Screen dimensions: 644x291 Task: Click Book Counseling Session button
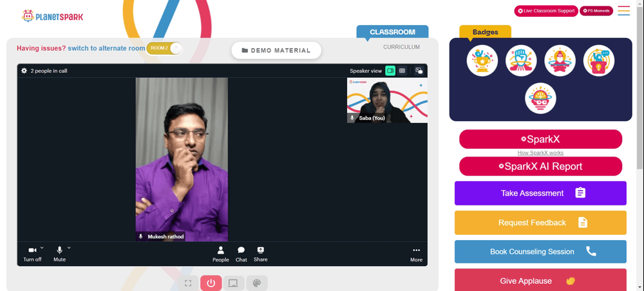(x=540, y=252)
